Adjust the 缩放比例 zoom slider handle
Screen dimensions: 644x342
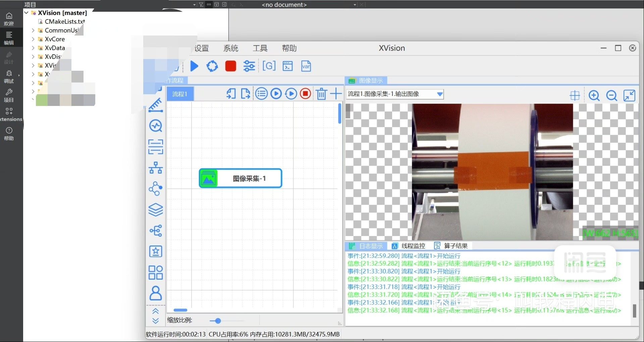coord(218,321)
